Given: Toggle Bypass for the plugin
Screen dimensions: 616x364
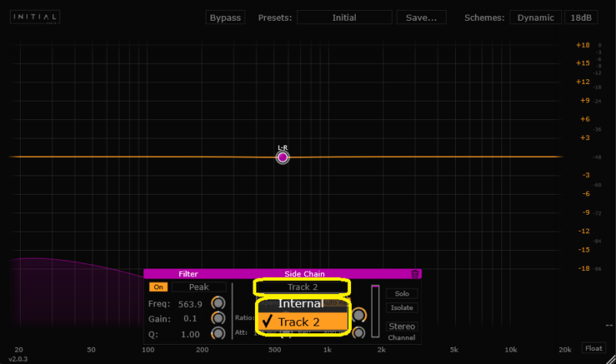Looking at the screenshot, I should click(x=225, y=18).
